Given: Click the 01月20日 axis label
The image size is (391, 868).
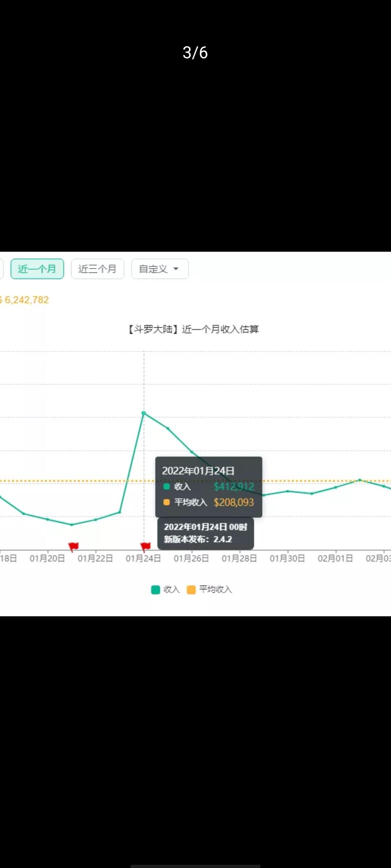Looking at the screenshot, I should pyautogui.click(x=47, y=558).
